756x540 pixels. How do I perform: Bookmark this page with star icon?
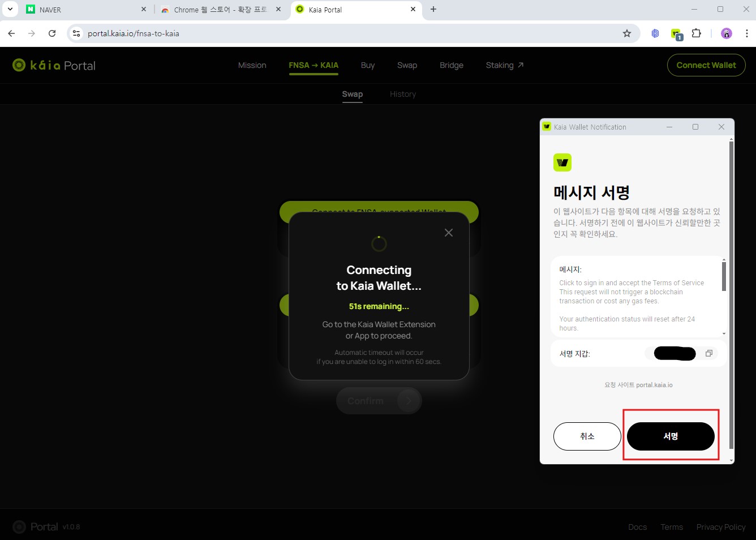(627, 33)
